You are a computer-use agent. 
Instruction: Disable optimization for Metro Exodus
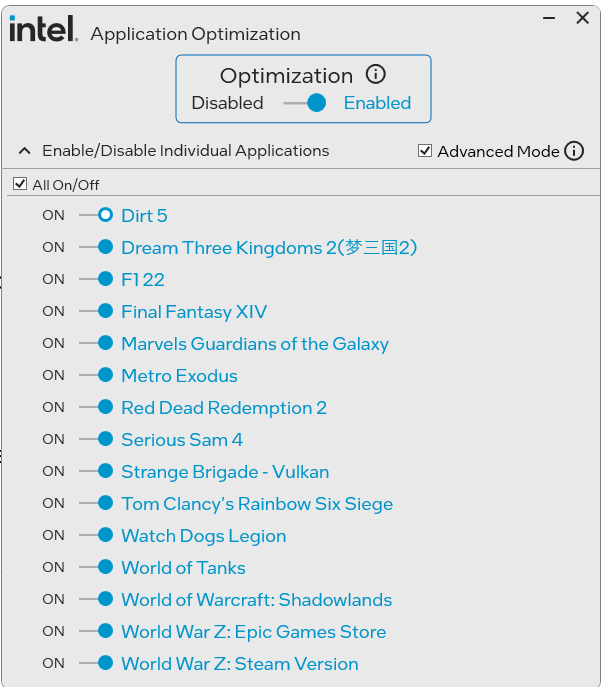pyautogui.click(x=96, y=375)
